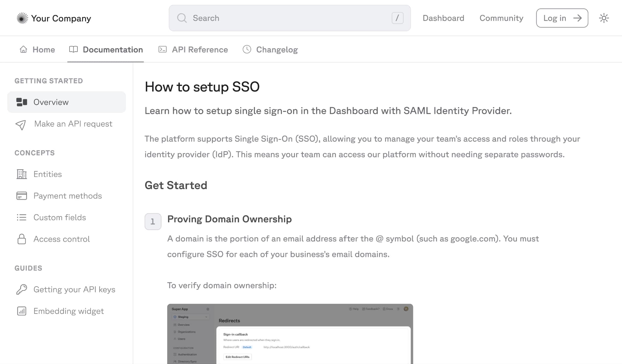Switch to the API Reference tab
The width and height of the screenshot is (622, 364).
193,49
